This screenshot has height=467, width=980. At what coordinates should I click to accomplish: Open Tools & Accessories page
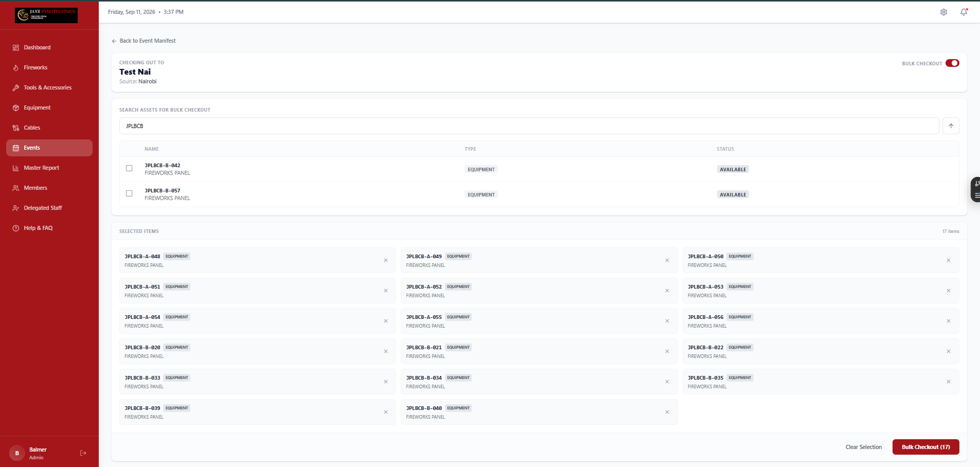pos(49,87)
